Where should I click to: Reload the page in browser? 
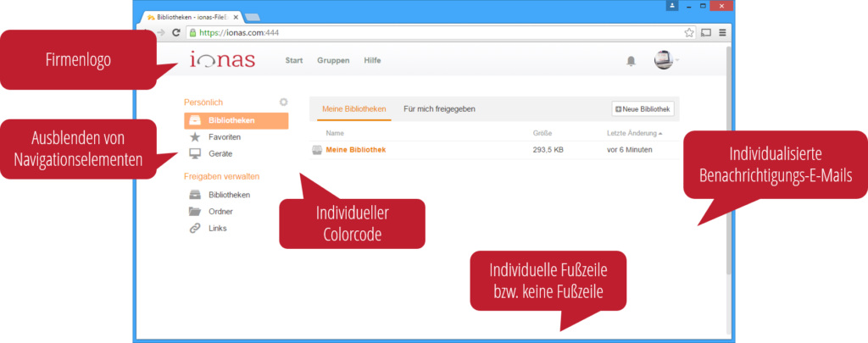176,33
